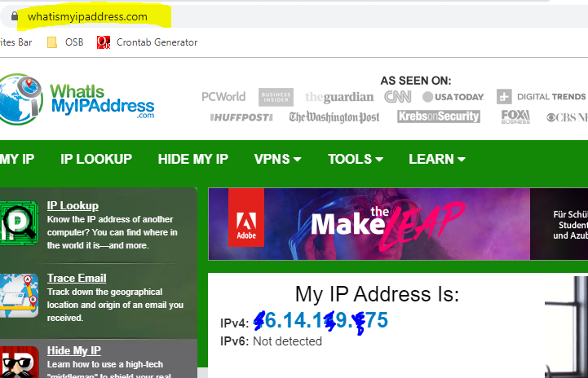588x378 pixels.
Task: Open the Trace Email sidebar link
Action: (77, 278)
